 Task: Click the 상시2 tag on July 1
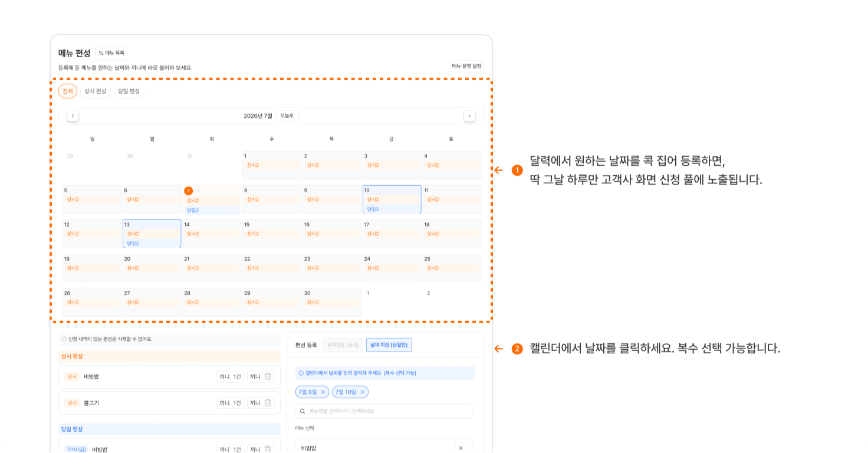[x=272, y=165]
